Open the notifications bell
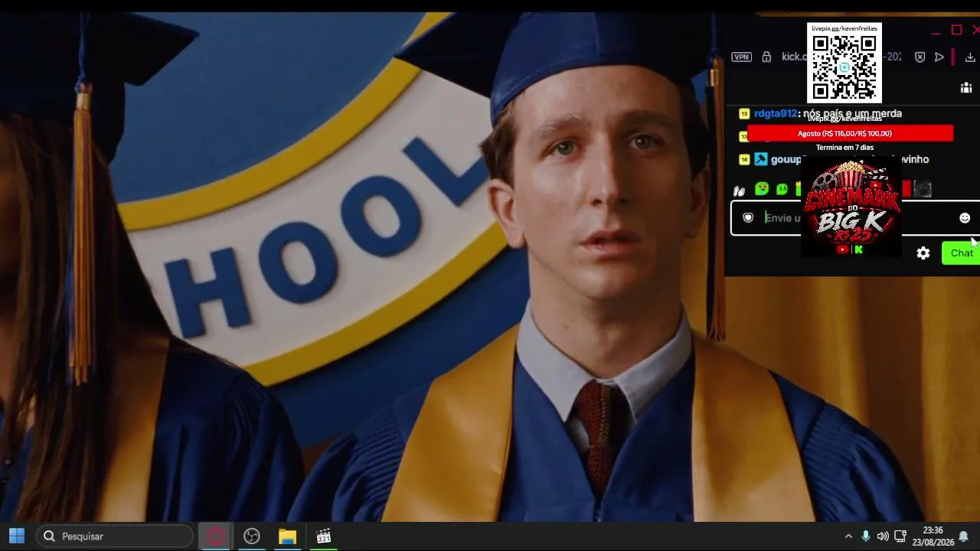 964,536
